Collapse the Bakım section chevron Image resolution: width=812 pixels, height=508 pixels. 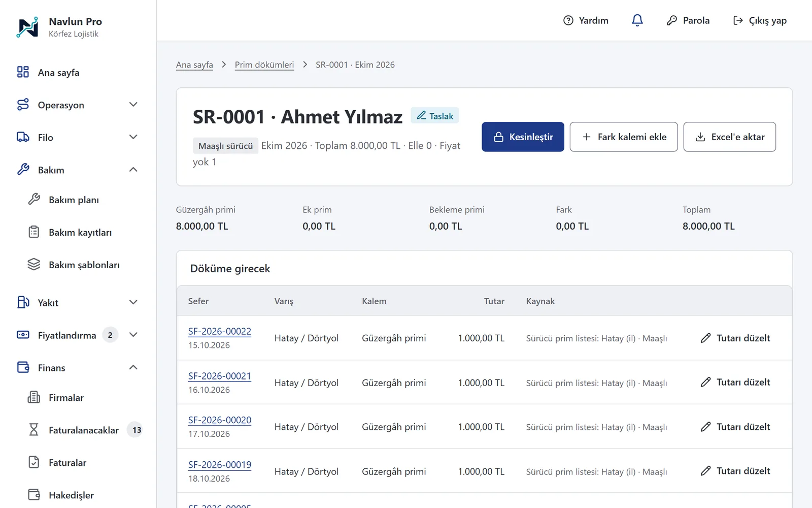pyautogui.click(x=133, y=170)
